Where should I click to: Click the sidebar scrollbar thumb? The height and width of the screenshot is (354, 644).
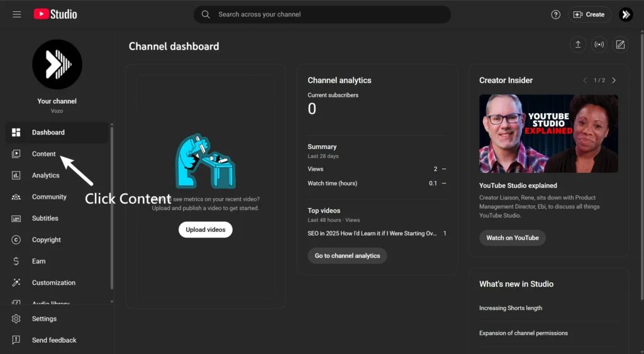[x=112, y=207]
